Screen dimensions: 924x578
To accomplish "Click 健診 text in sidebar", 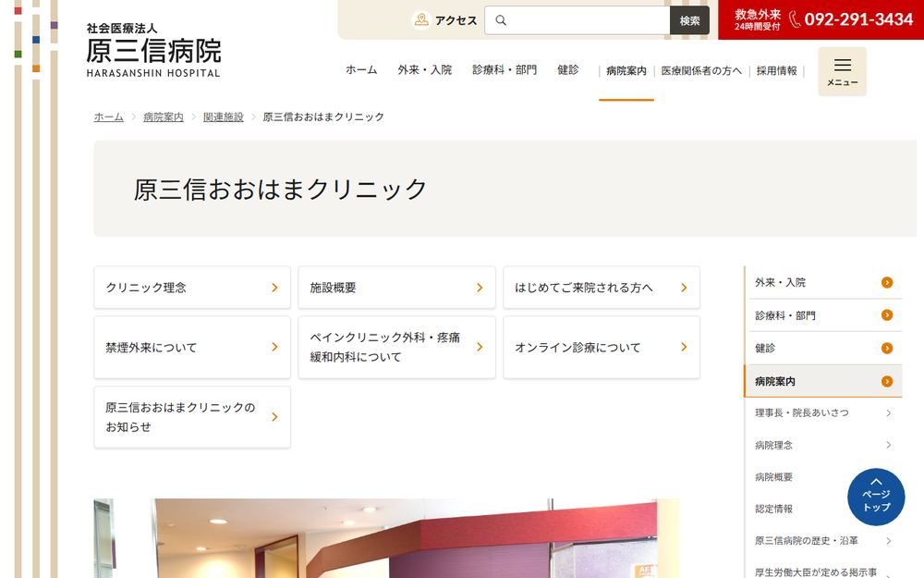I will point(765,348).
